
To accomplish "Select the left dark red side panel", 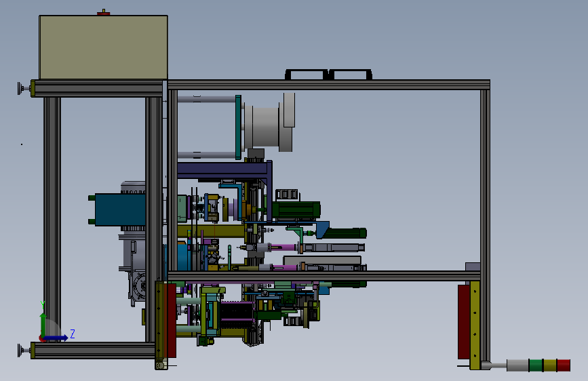I will (x=172, y=320).
